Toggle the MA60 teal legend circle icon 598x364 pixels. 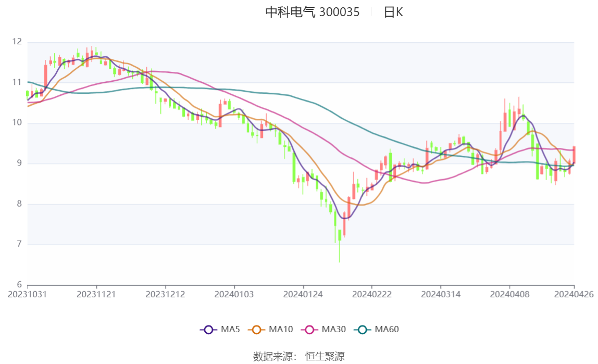pos(363,330)
